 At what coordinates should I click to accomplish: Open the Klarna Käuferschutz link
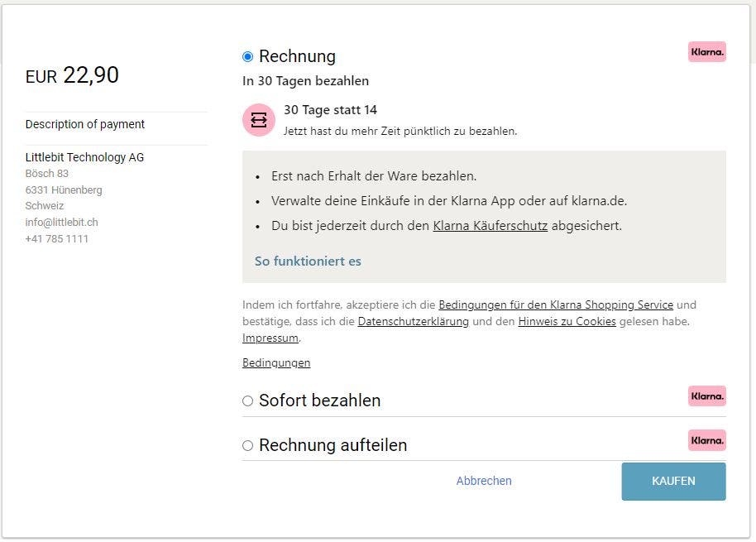point(490,226)
